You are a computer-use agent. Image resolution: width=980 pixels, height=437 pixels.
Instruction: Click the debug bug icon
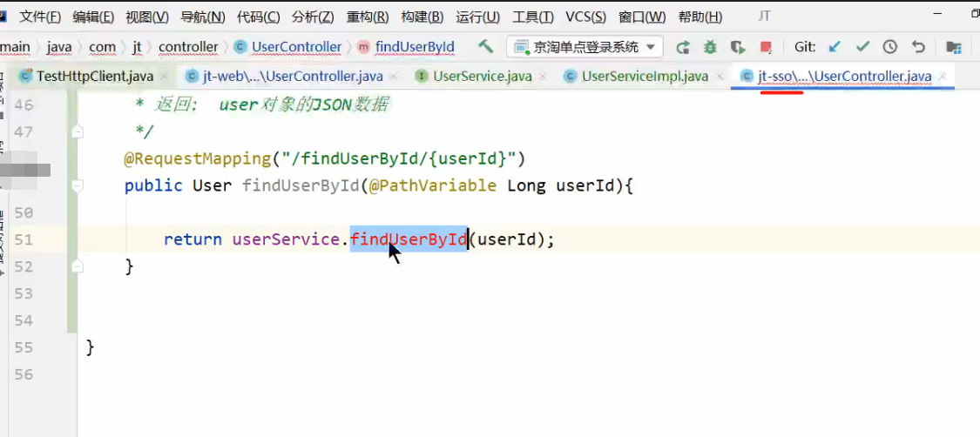710,47
